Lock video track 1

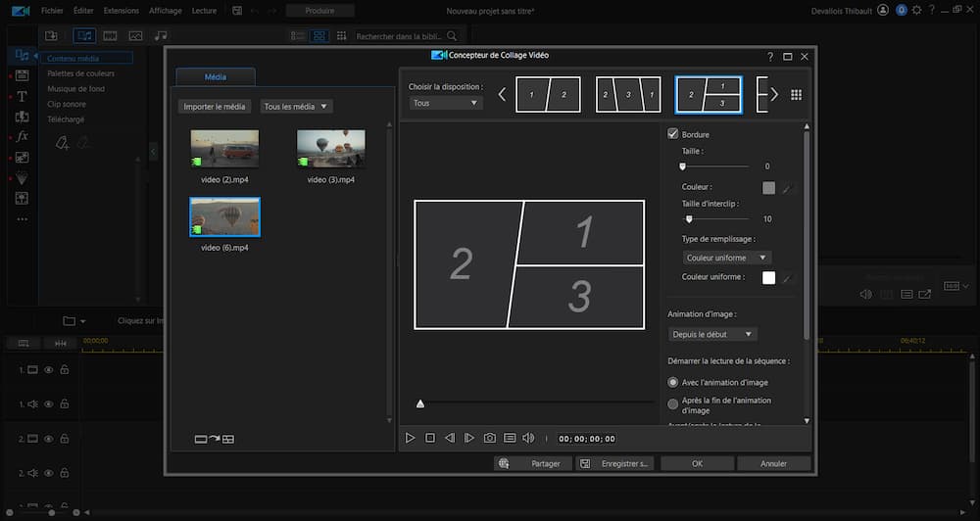click(x=65, y=370)
